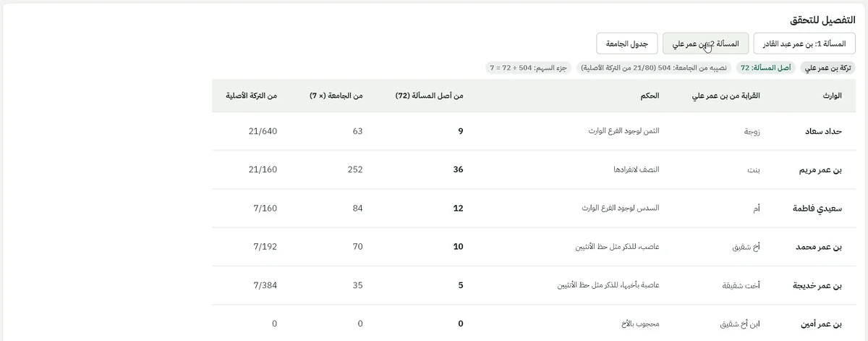This screenshot has width=868, height=341.
Task: Select heir name بن عمر أمين
Action: 820,324
